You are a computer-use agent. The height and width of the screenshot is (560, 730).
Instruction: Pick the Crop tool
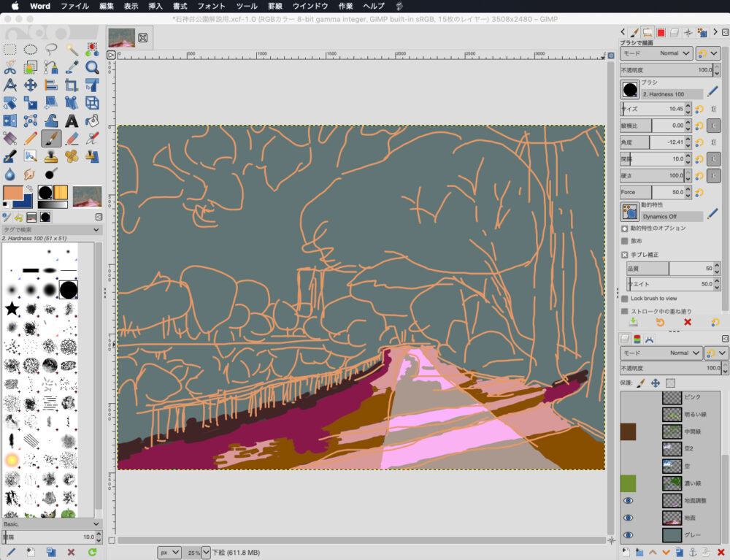(x=72, y=85)
